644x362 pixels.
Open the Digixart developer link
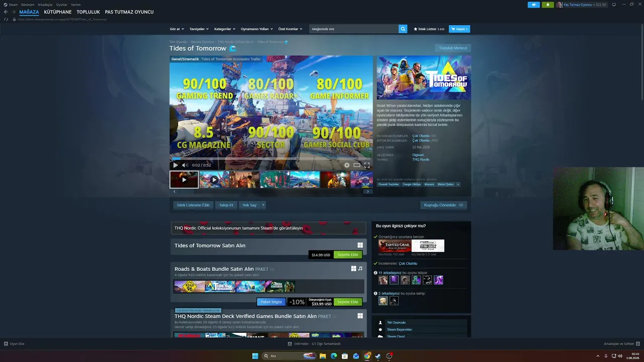tap(418, 155)
